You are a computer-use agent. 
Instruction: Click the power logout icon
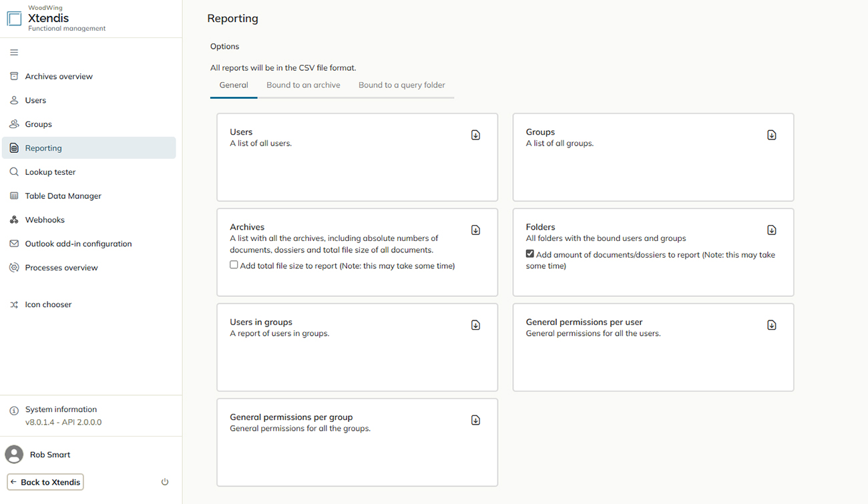(165, 482)
